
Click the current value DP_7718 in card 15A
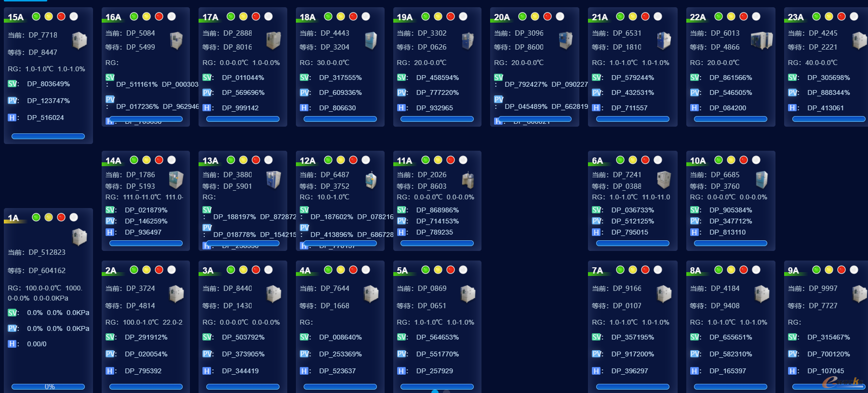(x=43, y=35)
